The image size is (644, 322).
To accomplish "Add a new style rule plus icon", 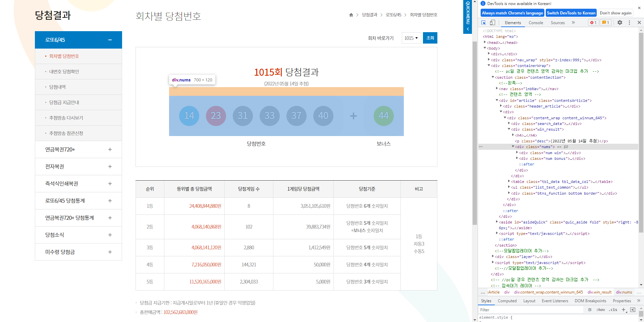I will point(623,310).
